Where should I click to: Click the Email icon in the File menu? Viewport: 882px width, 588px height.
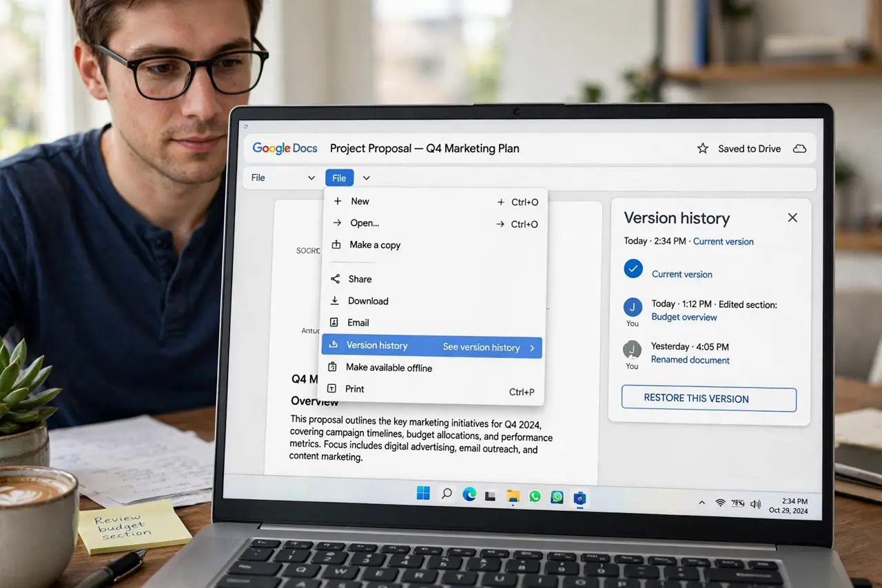point(335,322)
